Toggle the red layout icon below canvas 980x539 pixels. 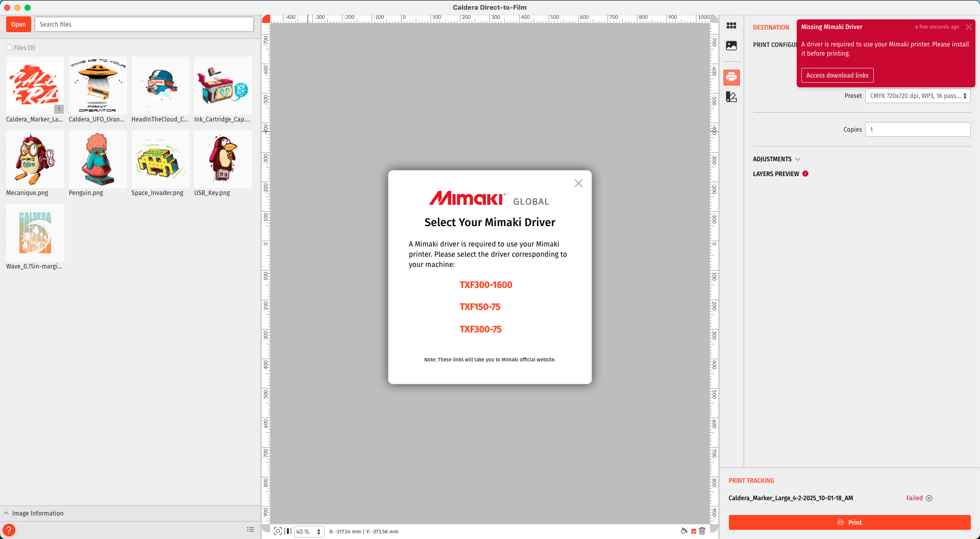point(694,531)
